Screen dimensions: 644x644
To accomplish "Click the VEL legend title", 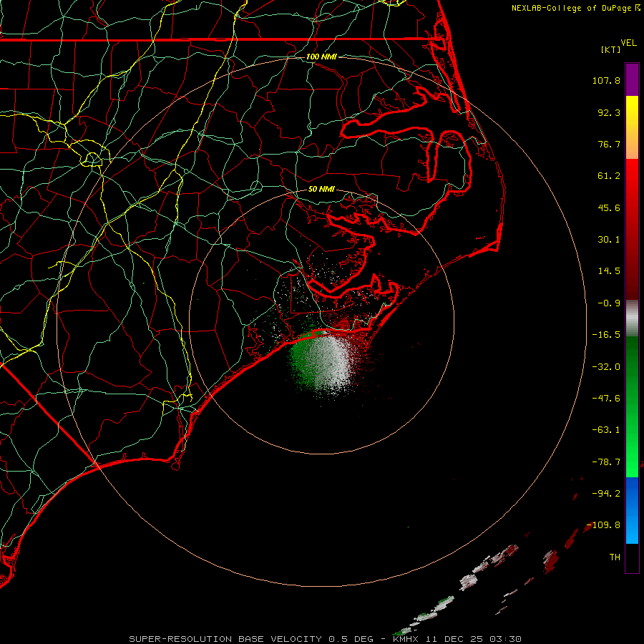I will point(628,43).
